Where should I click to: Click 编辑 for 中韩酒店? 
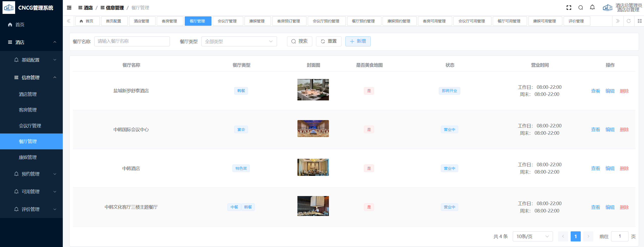pos(610,169)
